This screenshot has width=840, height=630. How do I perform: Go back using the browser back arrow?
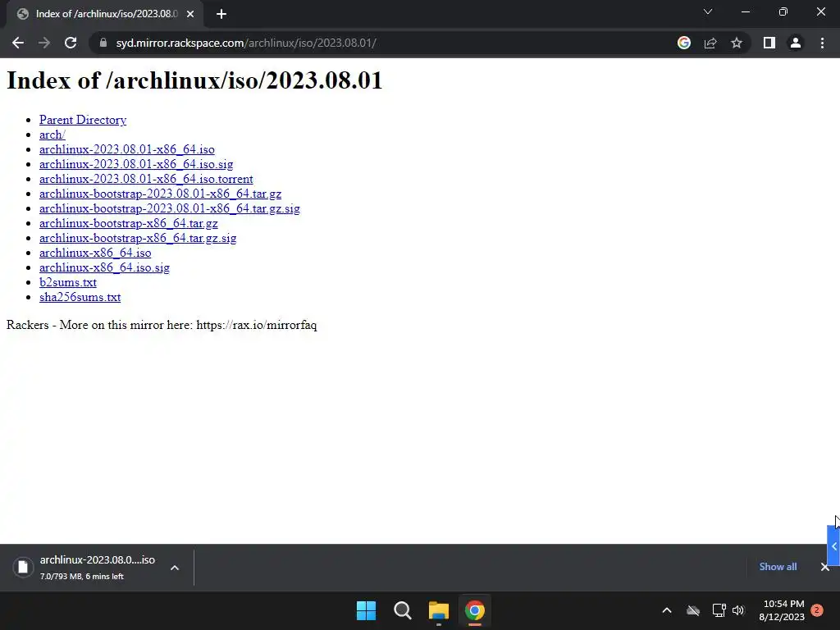coord(18,43)
